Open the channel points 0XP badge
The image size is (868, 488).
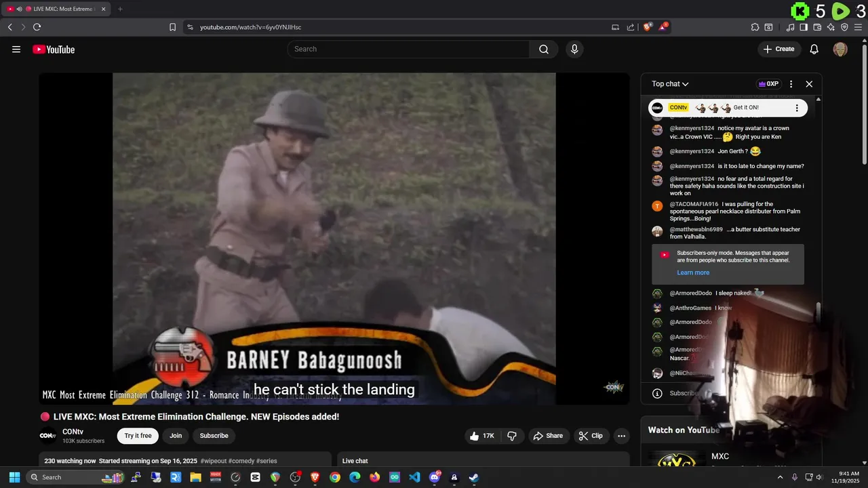[x=768, y=84]
